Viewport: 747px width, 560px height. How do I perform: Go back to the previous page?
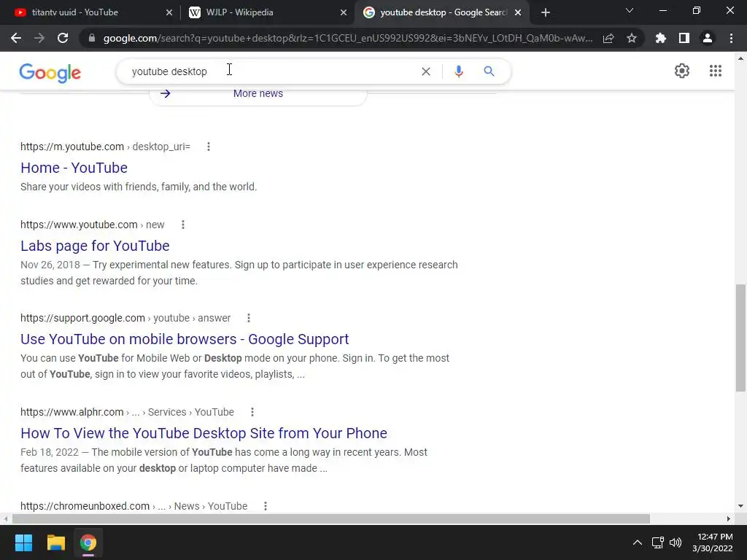(x=16, y=38)
